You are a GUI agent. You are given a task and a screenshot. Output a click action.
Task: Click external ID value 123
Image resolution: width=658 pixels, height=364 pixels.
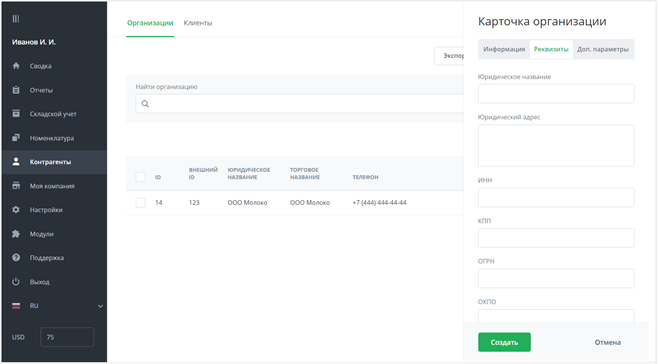(x=194, y=202)
